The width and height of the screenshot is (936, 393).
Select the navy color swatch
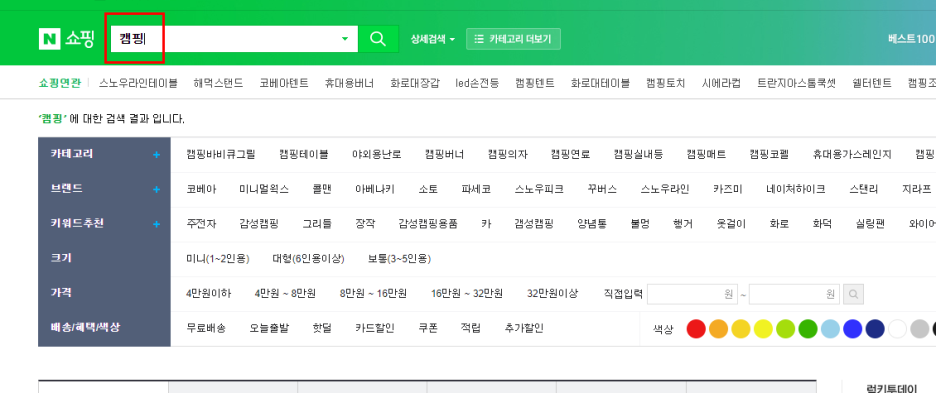875,328
